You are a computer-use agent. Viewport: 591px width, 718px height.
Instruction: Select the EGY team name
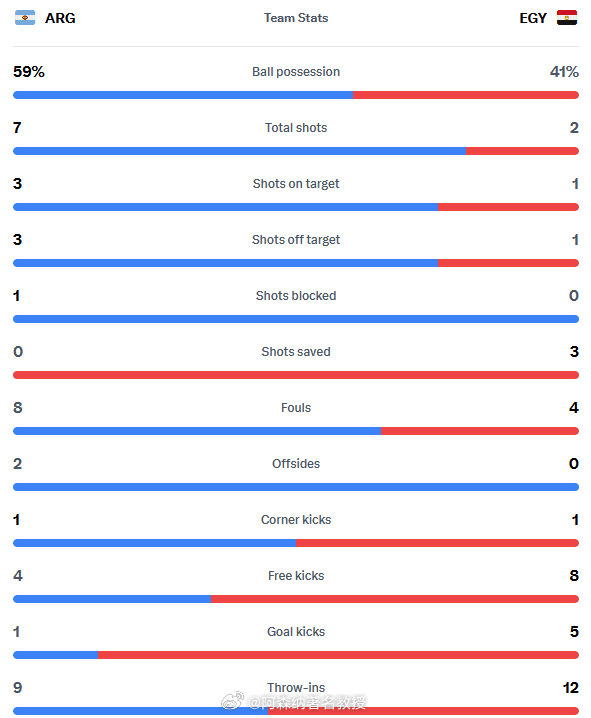coord(533,18)
